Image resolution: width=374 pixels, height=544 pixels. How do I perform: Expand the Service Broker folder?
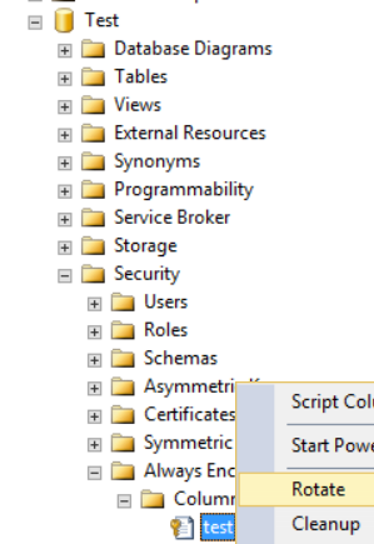pos(65,220)
